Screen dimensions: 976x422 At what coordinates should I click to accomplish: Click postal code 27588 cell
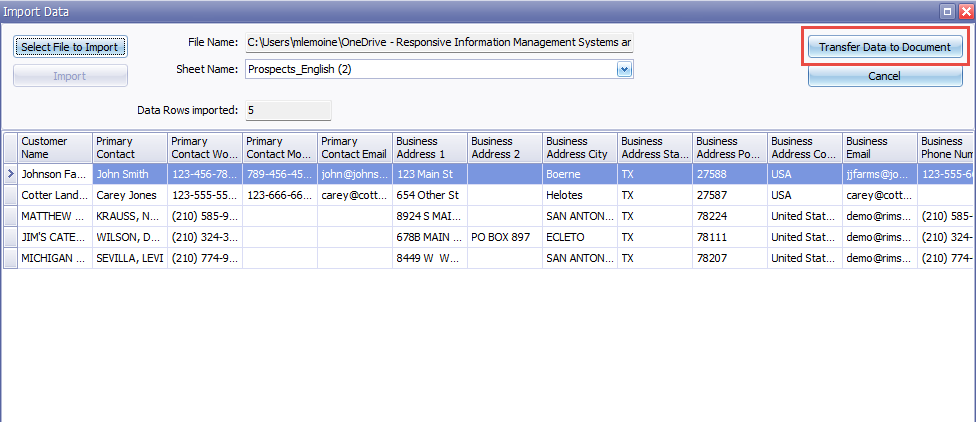click(730, 174)
